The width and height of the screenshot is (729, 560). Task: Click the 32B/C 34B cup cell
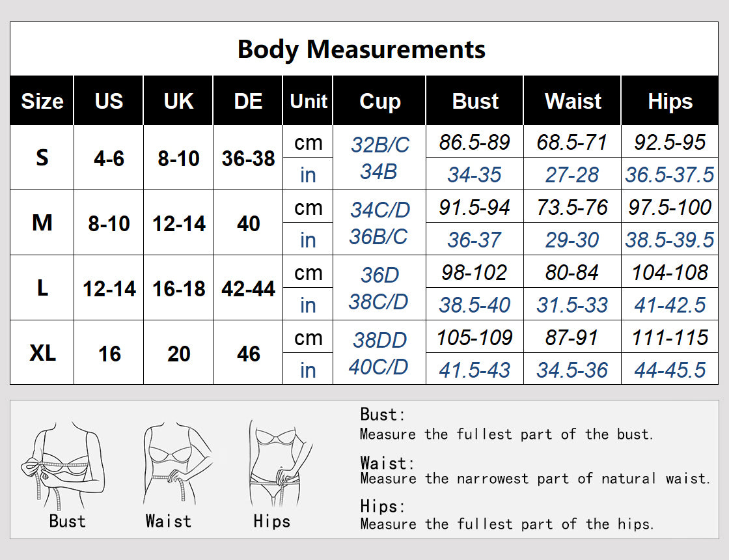tap(379, 158)
